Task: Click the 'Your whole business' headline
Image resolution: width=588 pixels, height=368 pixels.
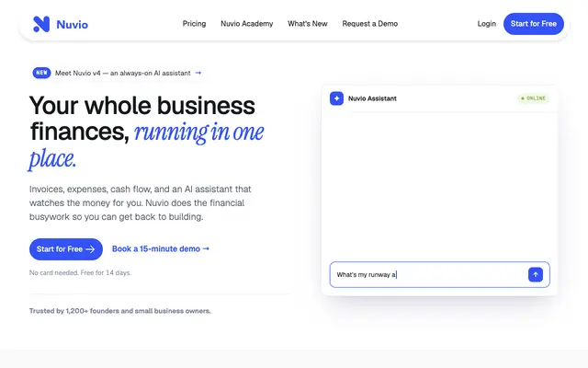Action: [146, 132]
